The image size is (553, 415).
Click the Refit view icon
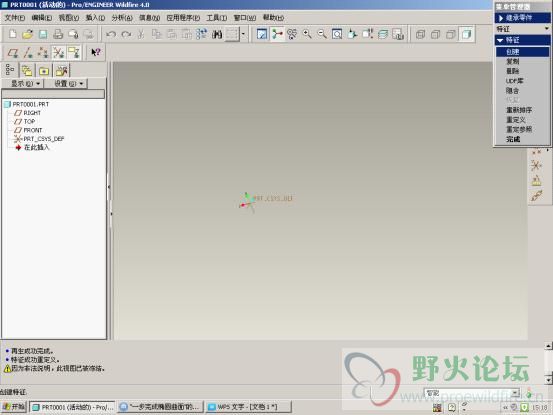[x=337, y=34]
